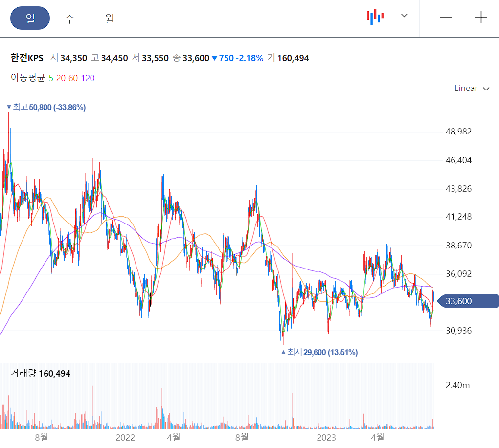The image size is (499, 448).
Task: Expand the chart type dropdown arrow
Action: [x=404, y=16]
